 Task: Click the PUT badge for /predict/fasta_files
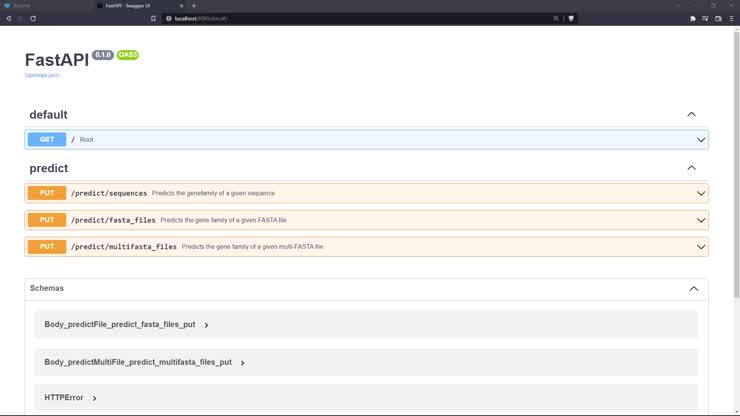(x=47, y=220)
